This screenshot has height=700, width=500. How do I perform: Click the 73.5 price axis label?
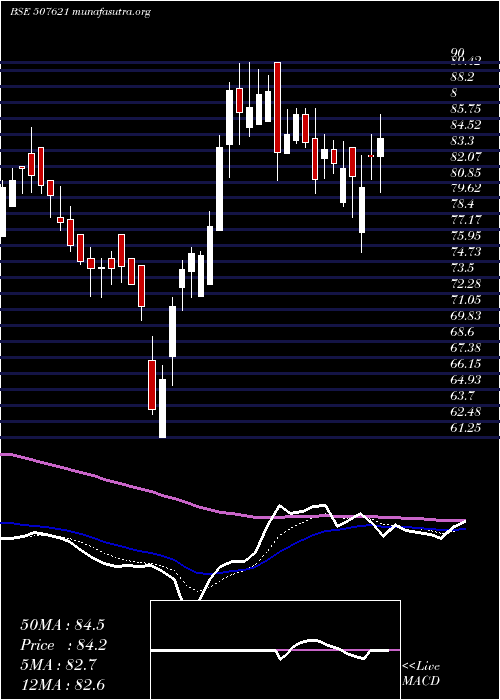[462, 268]
